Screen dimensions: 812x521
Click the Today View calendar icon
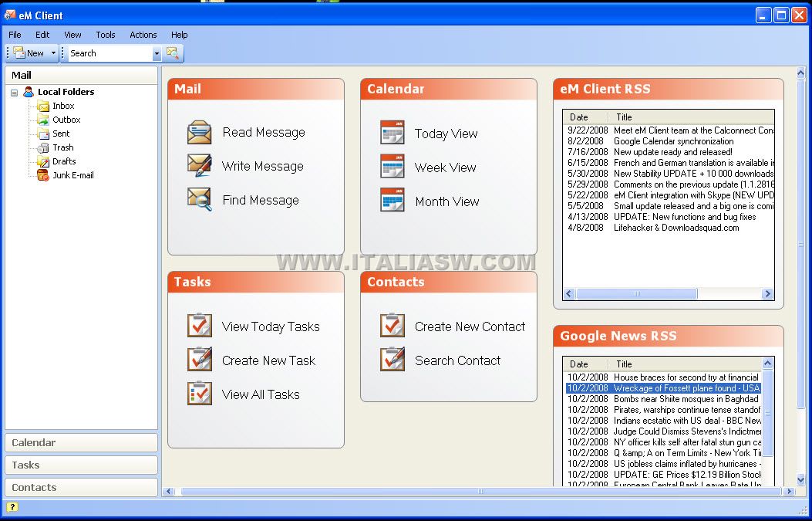coord(392,132)
